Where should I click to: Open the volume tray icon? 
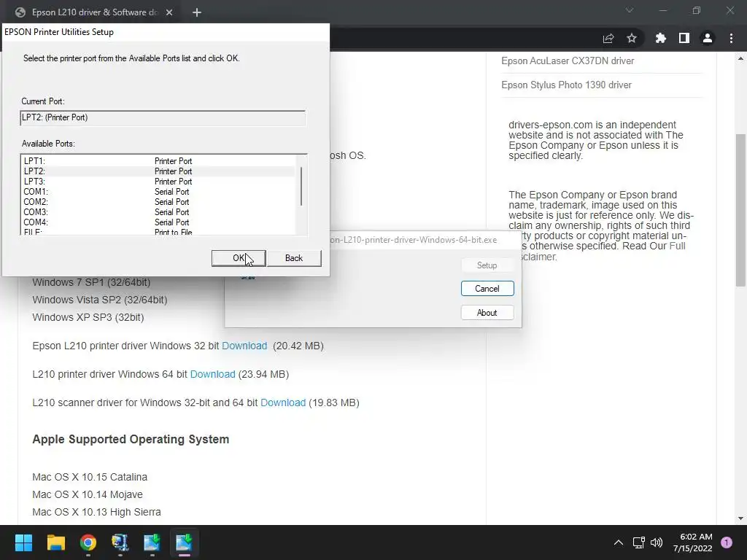coord(657,542)
